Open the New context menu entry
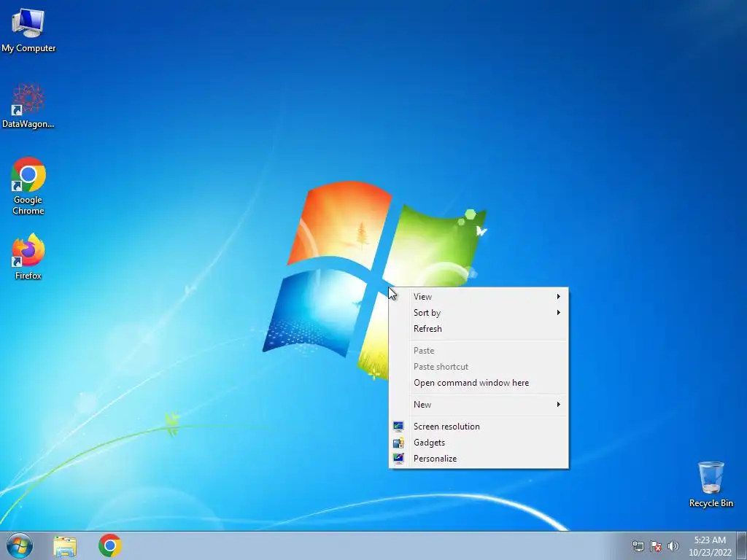Viewport: 747px width, 560px height. pyautogui.click(x=479, y=405)
